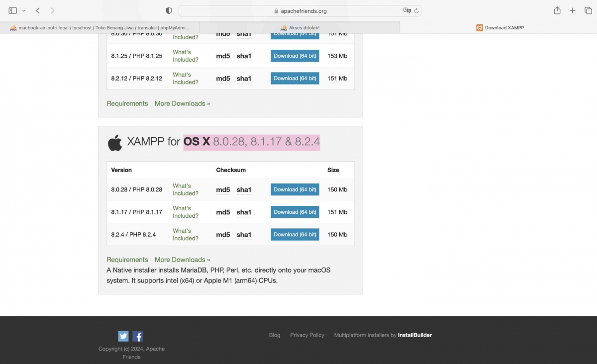Go back using the back arrow
This screenshot has height=364, width=597.
click(38, 10)
